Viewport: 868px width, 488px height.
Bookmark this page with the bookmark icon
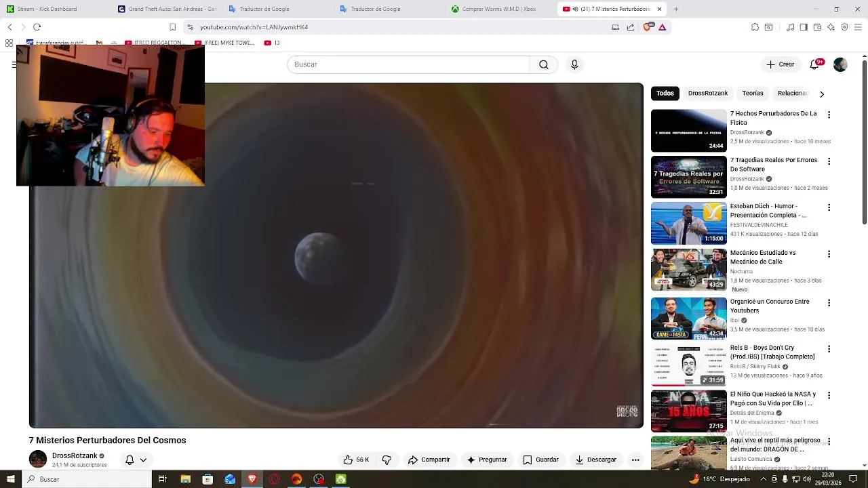pos(173,27)
